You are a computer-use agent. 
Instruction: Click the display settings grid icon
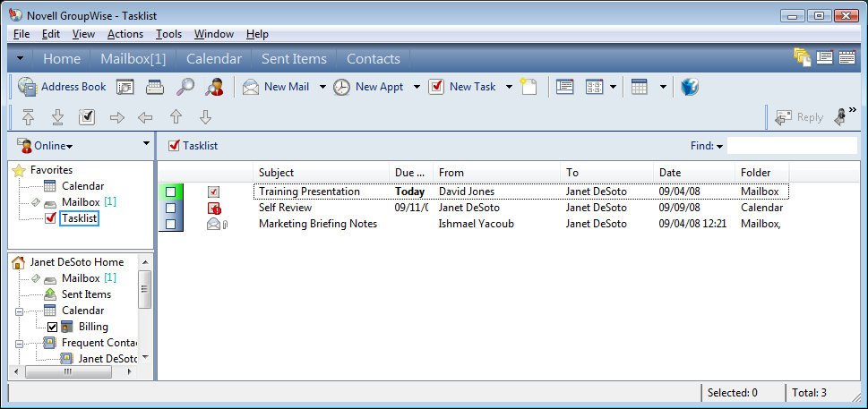(x=595, y=87)
